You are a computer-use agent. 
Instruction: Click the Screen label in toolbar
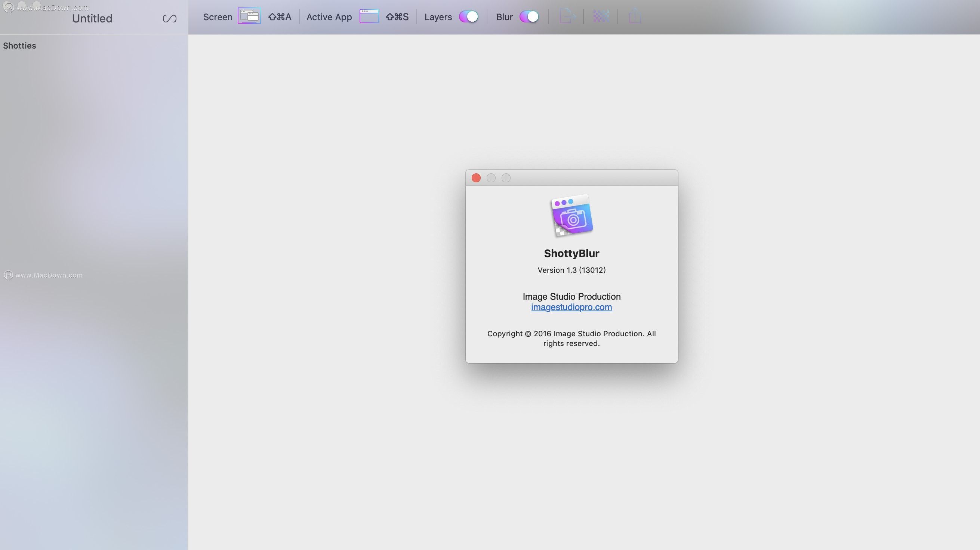[x=218, y=17]
